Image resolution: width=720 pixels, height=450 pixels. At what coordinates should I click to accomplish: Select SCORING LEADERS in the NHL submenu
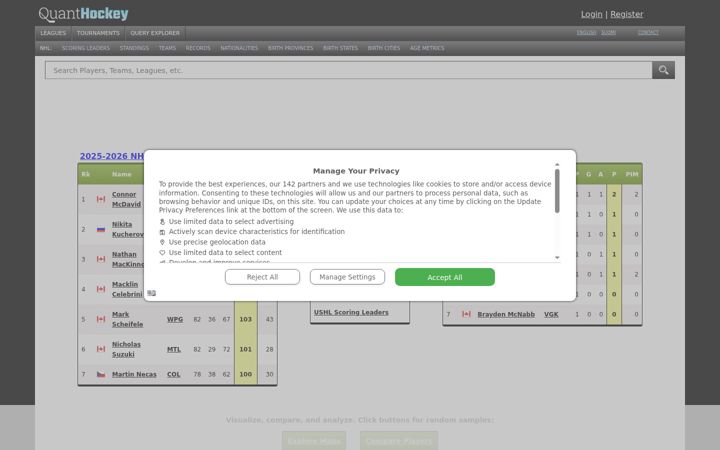point(85,48)
